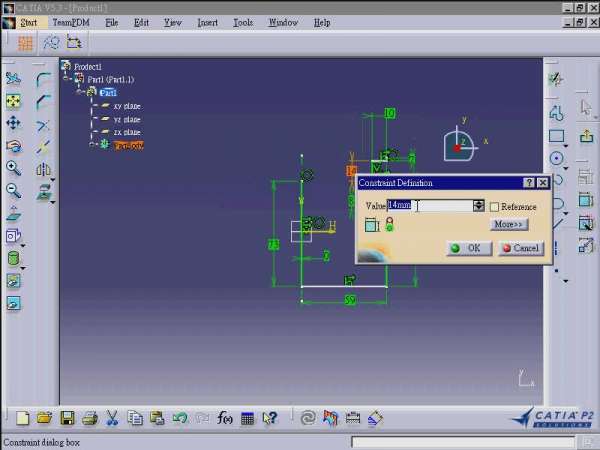The image size is (600, 450).
Task: Click the Fit All In icon
Action: (x=14, y=101)
